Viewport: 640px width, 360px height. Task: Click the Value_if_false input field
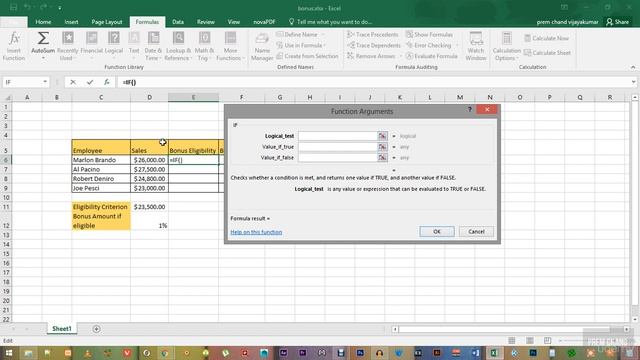click(338, 157)
